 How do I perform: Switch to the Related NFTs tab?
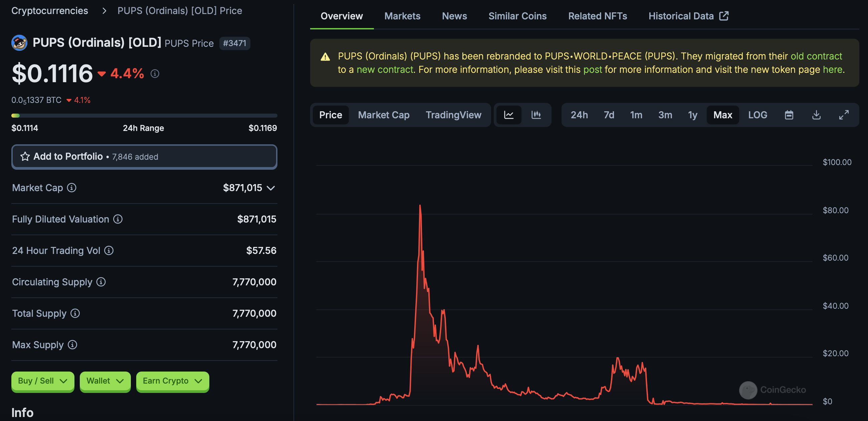click(598, 16)
